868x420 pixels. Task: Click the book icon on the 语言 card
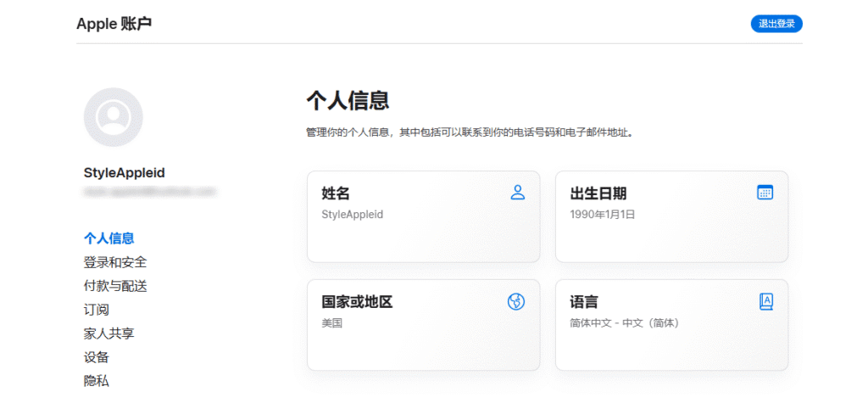click(x=765, y=301)
